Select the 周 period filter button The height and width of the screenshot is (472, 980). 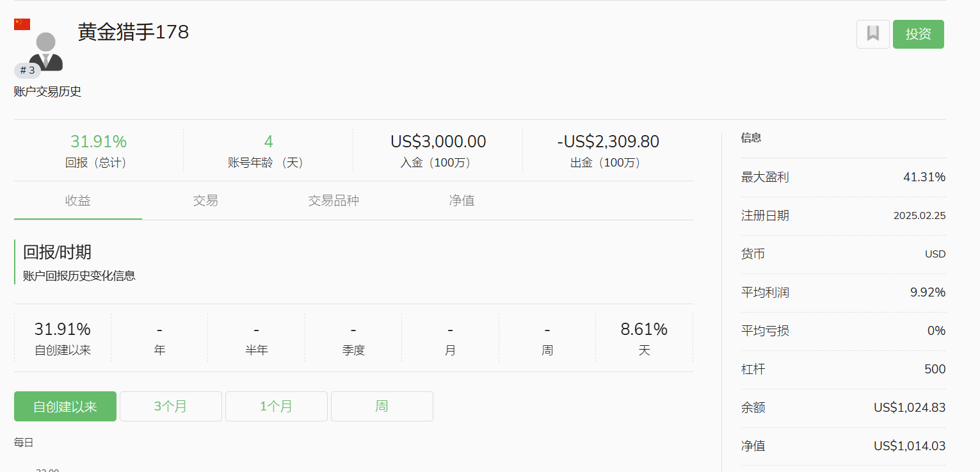tap(382, 407)
